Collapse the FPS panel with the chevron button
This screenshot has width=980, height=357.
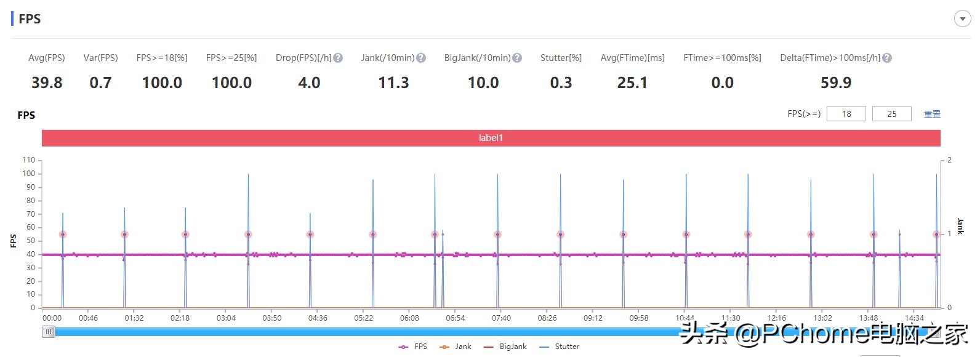click(x=962, y=19)
